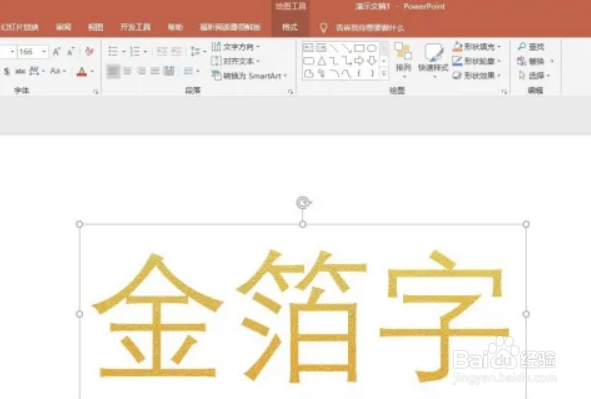
Task: Increase font size with the larger A button
Action: point(57,52)
